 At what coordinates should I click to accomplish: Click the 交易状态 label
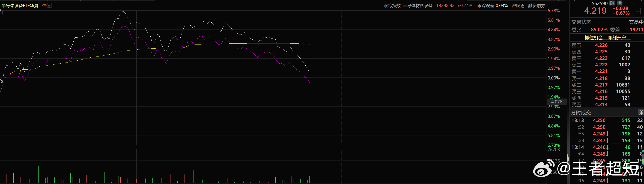pos(581,22)
